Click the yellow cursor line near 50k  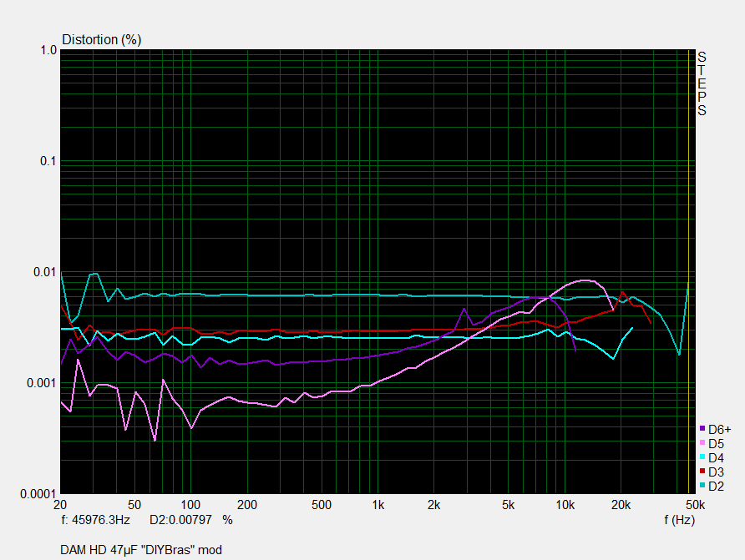[688, 271]
